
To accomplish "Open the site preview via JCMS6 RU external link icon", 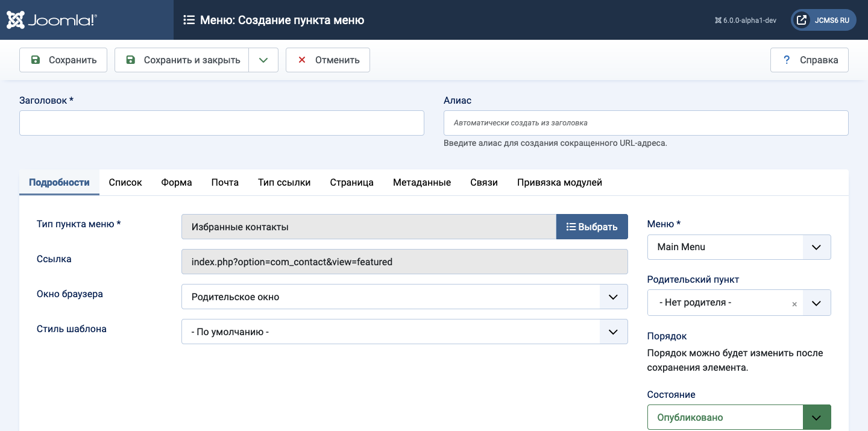I will pyautogui.click(x=802, y=19).
